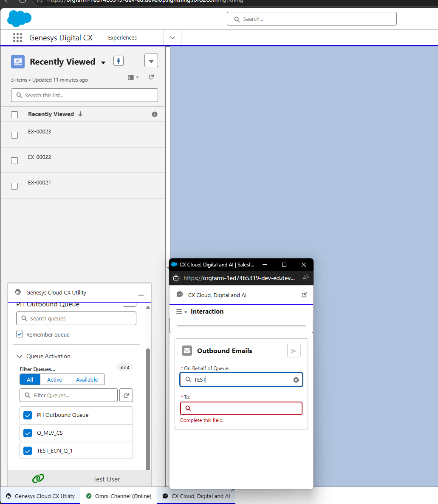Image resolution: width=438 pixels, height=504 pixels.
Task: Refresh the queue activation list
Action: (126, 395)
